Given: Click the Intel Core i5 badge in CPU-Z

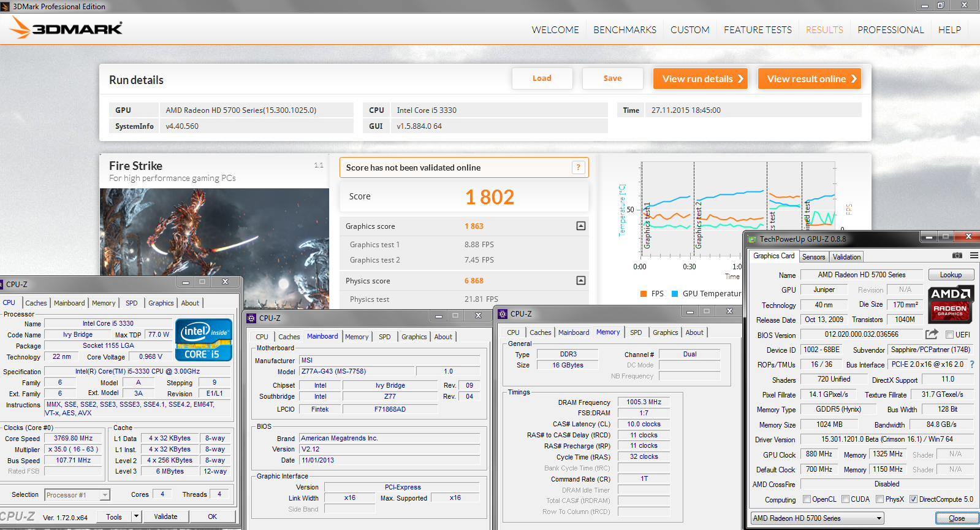Looking at the screenshot, I should pyautogui.click(x=203, y=339).
